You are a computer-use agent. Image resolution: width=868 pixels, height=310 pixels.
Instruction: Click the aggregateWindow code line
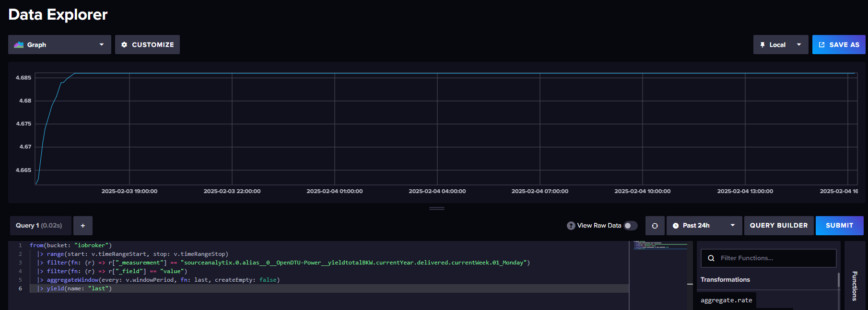pyautogui.click(x=158, y=280)
